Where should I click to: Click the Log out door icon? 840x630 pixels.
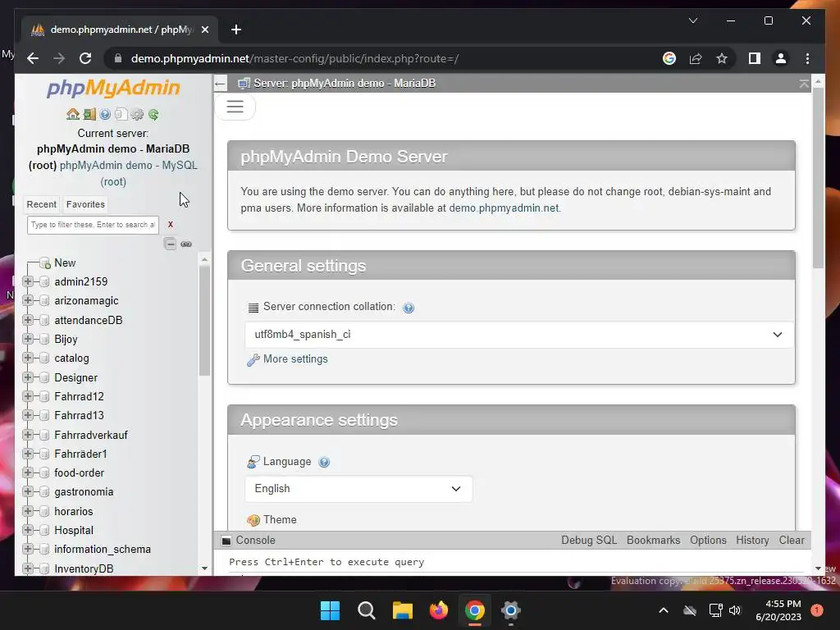click(x=89, y=114)
